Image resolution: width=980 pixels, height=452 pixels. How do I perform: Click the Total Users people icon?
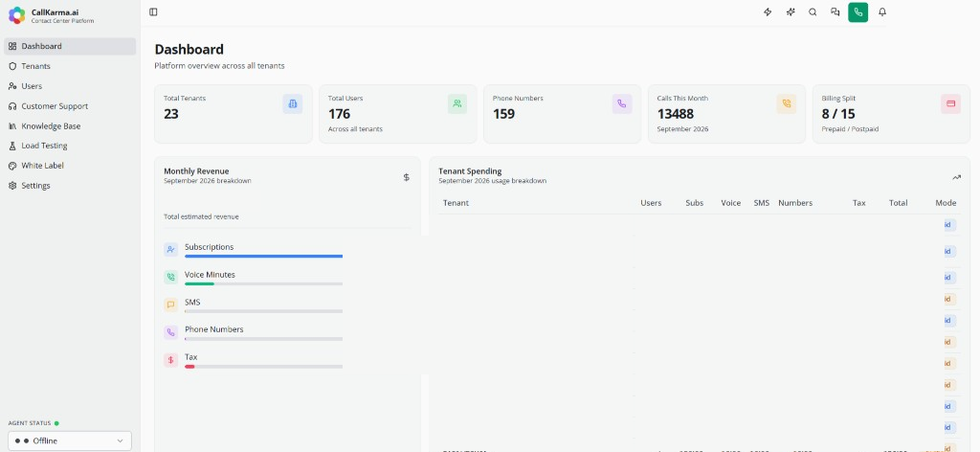(x=457, y=103)
